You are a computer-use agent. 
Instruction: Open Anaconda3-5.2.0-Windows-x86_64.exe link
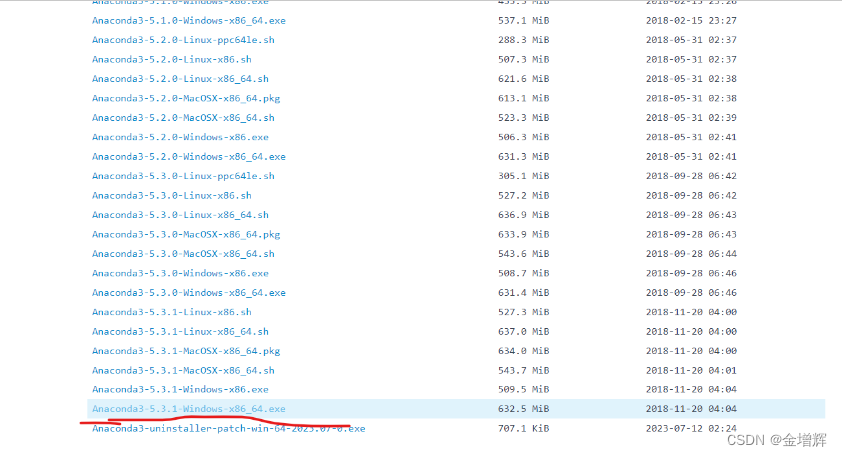point(188,156)
